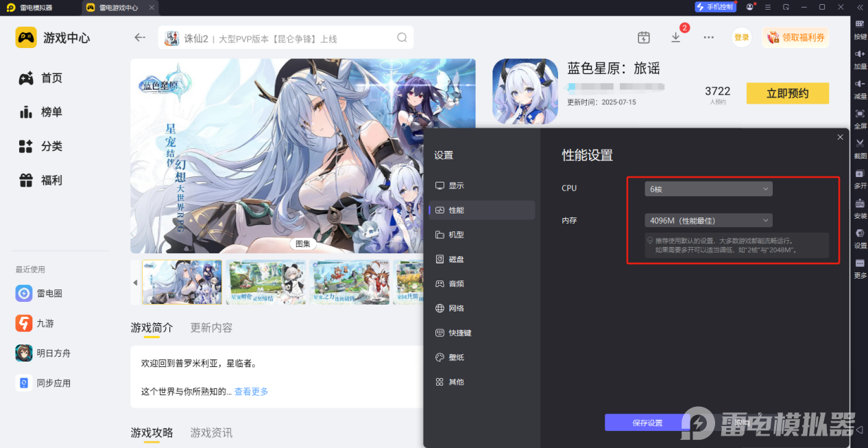Open the calendar reservations icon

(643, 37)
